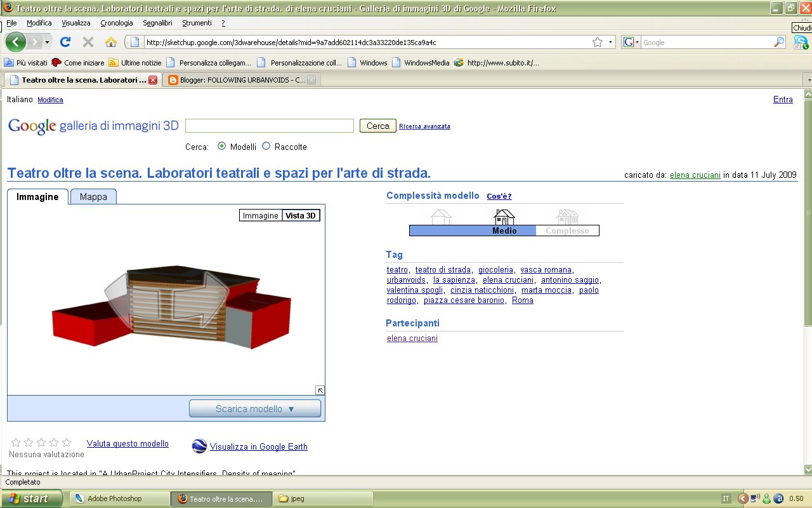Click in the 3D gallery search field
The width and height of the screenshot is (812, 508).
click(x=270, y=126)
